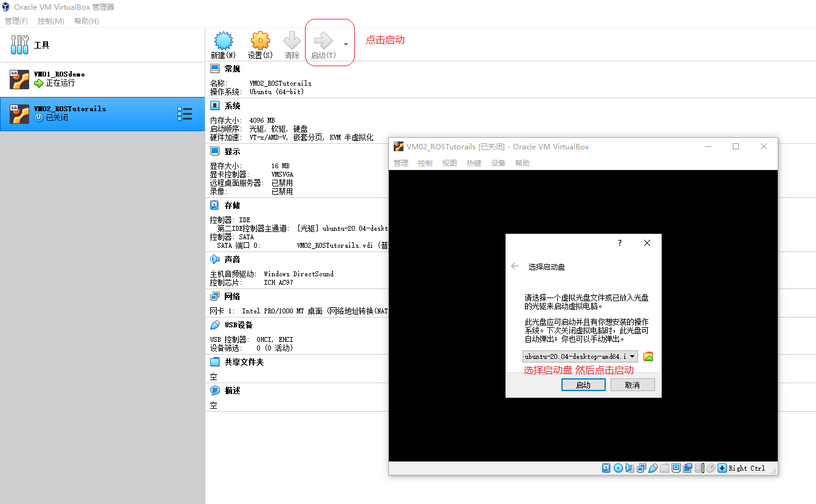
Task: Click the hard disk status bar icon
Action: pos(606,468)
